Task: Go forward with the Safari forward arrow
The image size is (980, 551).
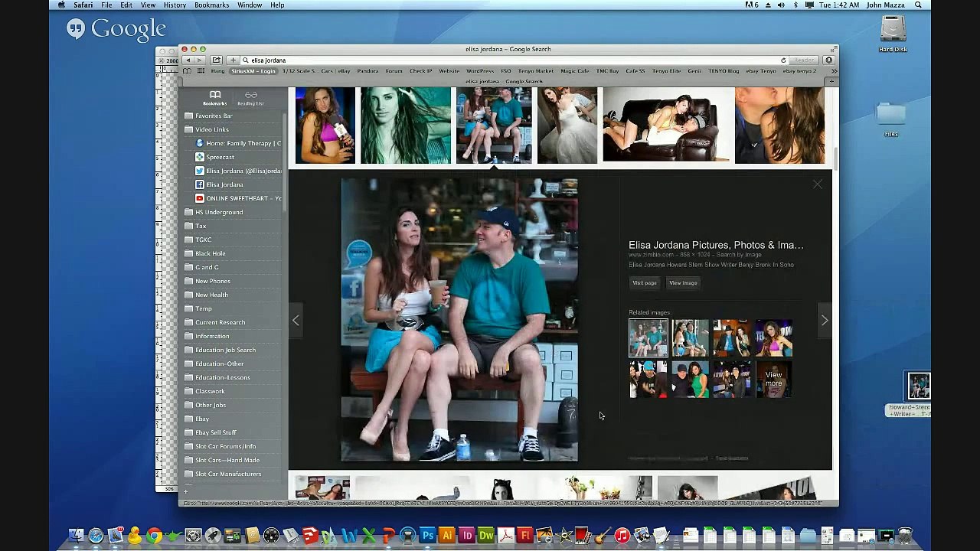Action: point(198,60)
